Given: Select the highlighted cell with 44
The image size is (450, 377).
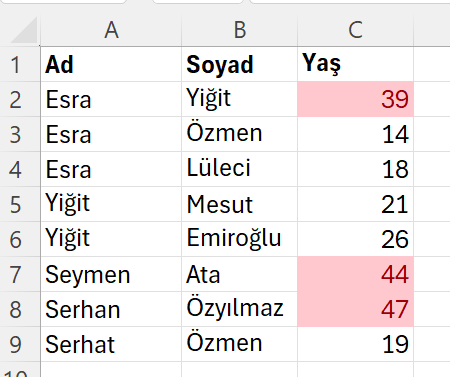Looking at the screenshot, I should (x=355, y=274).
